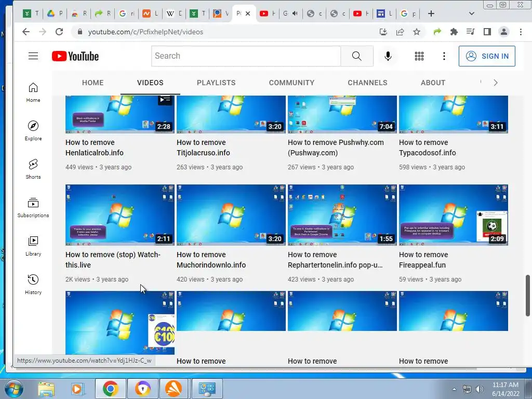Viewport: 532px width, 399px height.
Task: Open Subscriptions in sidebar
Action: click(x=33, y=208)
